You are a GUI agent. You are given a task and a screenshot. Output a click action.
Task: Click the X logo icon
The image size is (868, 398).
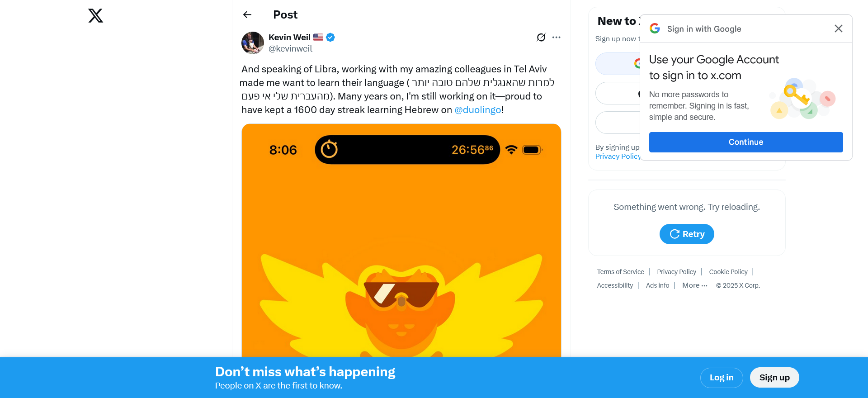[x=95, y=16]
